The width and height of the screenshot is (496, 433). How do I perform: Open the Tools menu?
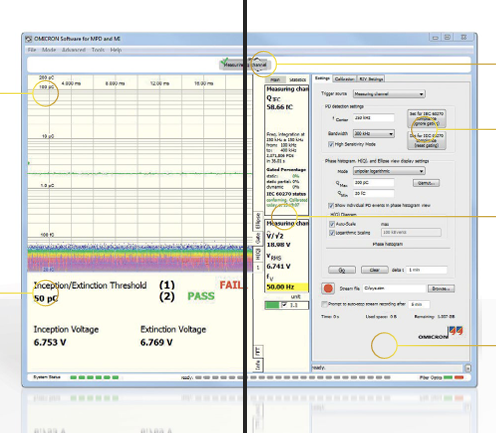point(98,50)
